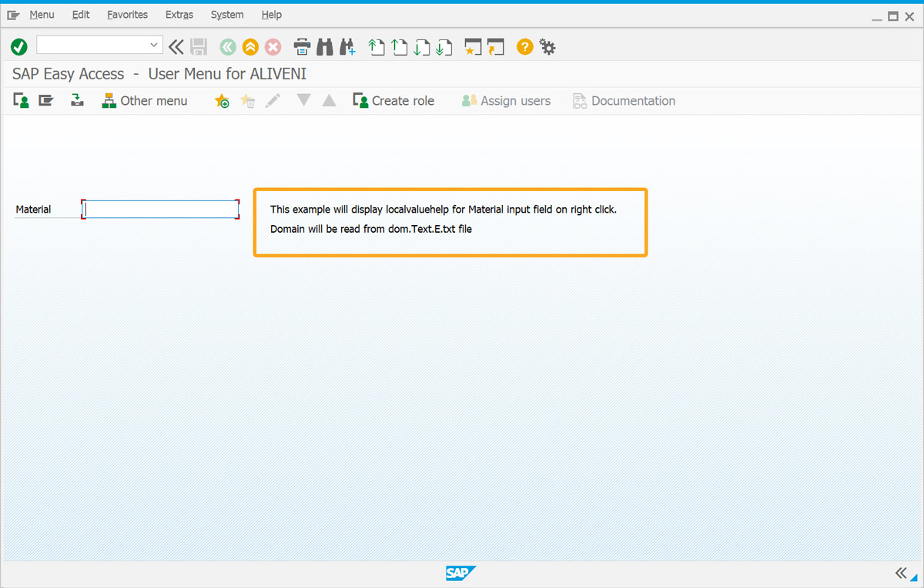Click the Find binoculars icon
Image resolution: width=924 pixels, height=588 pixels.
(325, 47)
